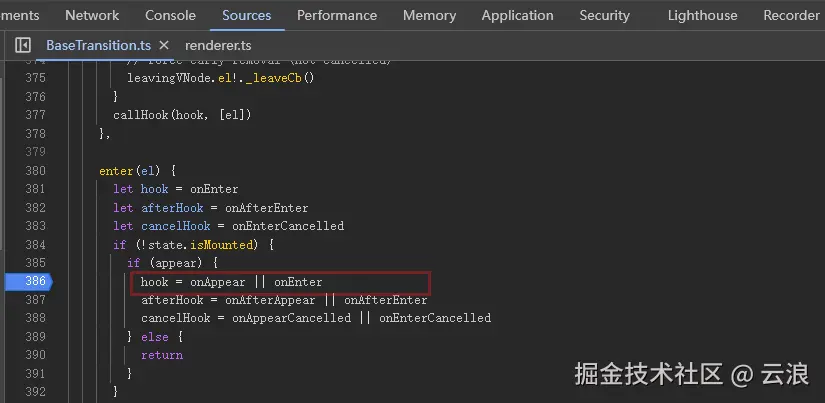Open the Memory panel tab
The height and width of the screenshot is (403, 825).
tap(429, 15)
